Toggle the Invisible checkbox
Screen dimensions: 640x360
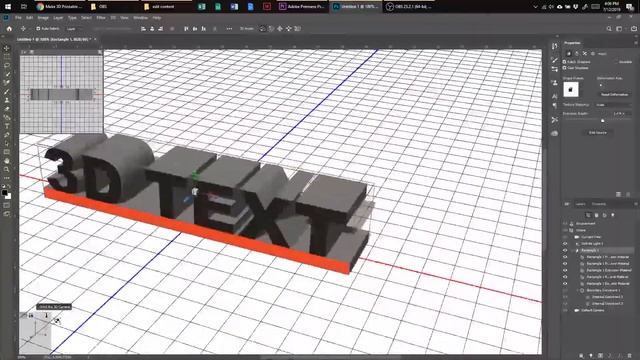616,62
